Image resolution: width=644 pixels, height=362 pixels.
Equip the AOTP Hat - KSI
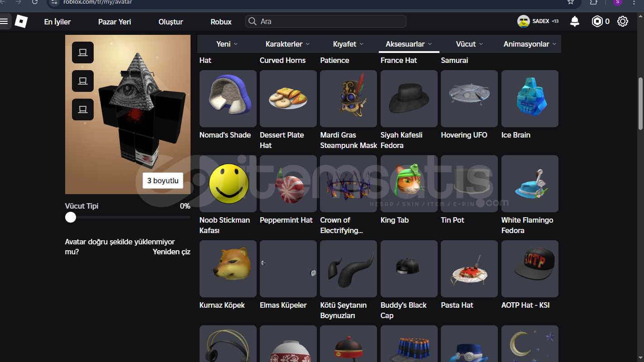pos(530,269)
